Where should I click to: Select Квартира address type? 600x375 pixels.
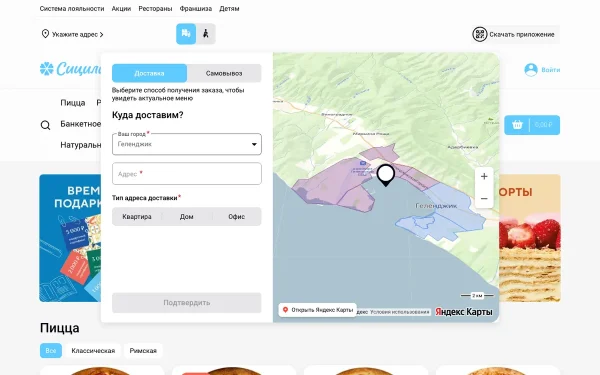137,217
